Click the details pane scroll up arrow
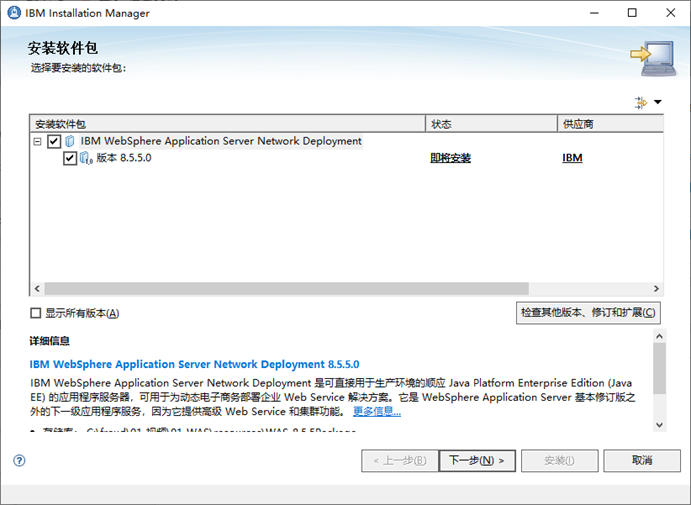Image resolution: width=691 pixels, height=505 pixels. [x=659, y=336]
